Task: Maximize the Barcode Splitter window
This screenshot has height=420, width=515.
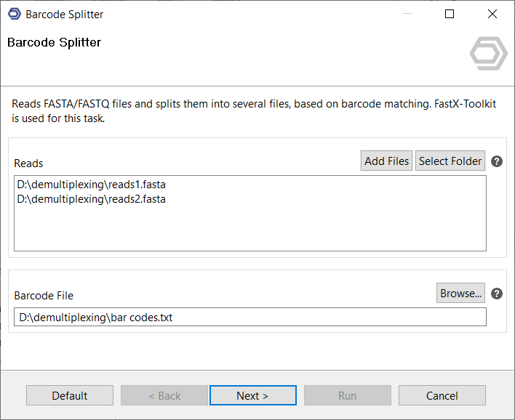Action: click(450, 14)
